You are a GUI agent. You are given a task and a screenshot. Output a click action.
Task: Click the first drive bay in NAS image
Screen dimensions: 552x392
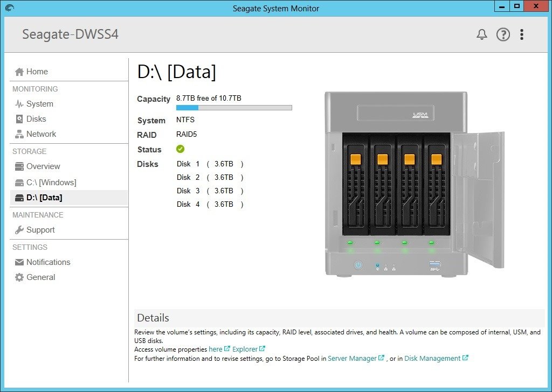point(356,184)
